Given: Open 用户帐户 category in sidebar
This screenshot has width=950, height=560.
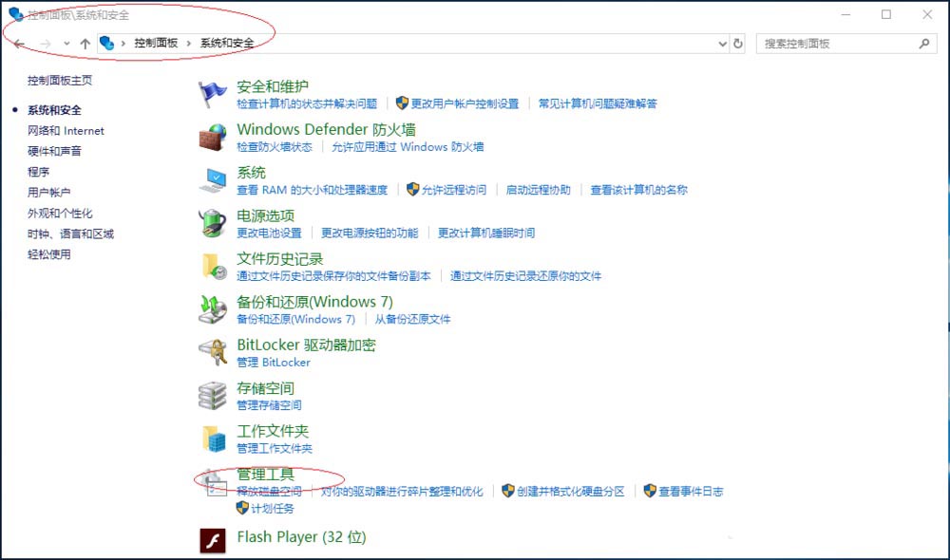Looking at the screenshot, I should coord(49,193).
